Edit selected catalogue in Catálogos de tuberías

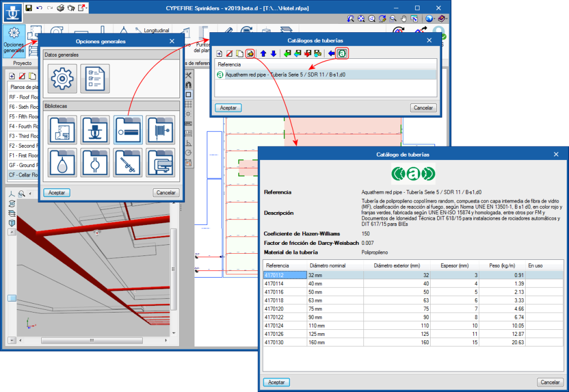250,54
